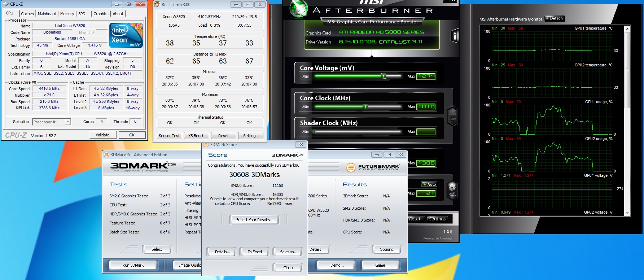
Task: Click the Real Temp title bar icon
Action: [x=157, y=4]
